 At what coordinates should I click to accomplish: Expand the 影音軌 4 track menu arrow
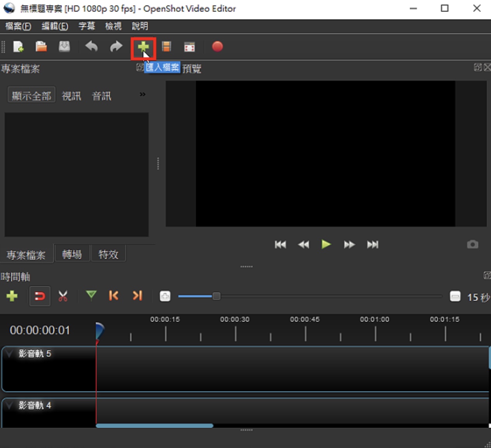(x=10, y=405)
